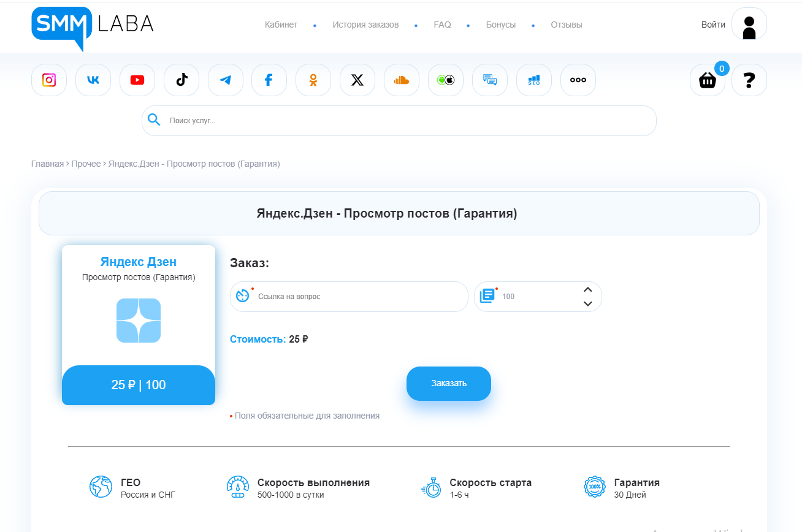Click the 30 Дней text
802x532 pixels.
[630, 495]
